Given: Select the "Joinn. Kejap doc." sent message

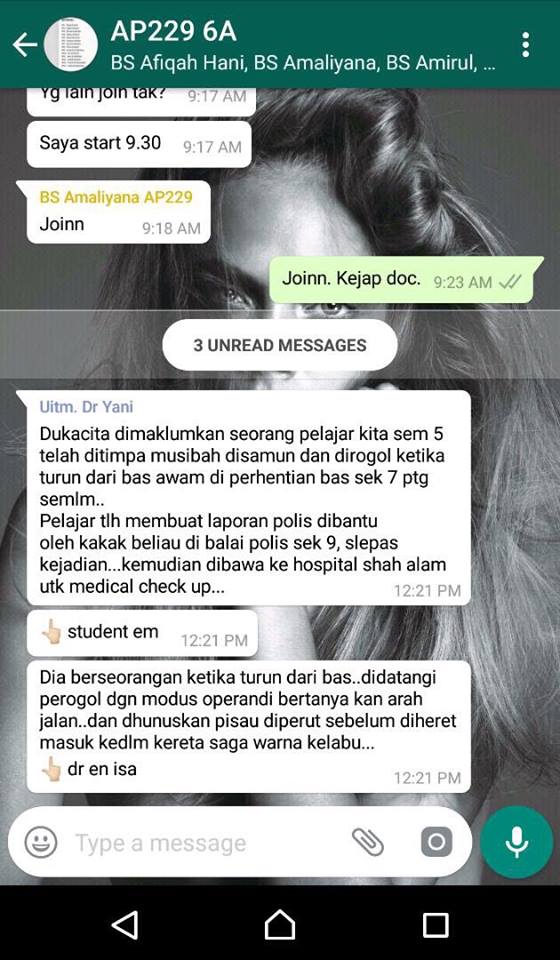Looking at the screenshot, I should coord(405,279).
